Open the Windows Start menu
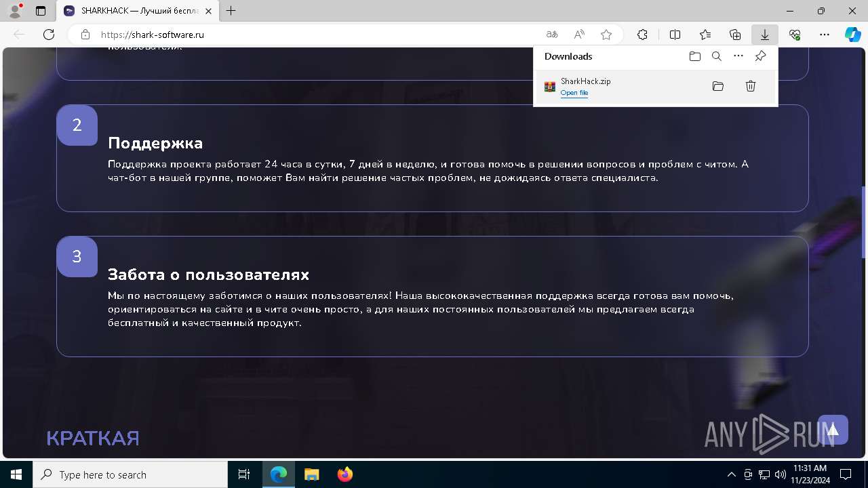The height and width of the screenshot is (488, 868). pyautogui.click(x=16, y=474)
